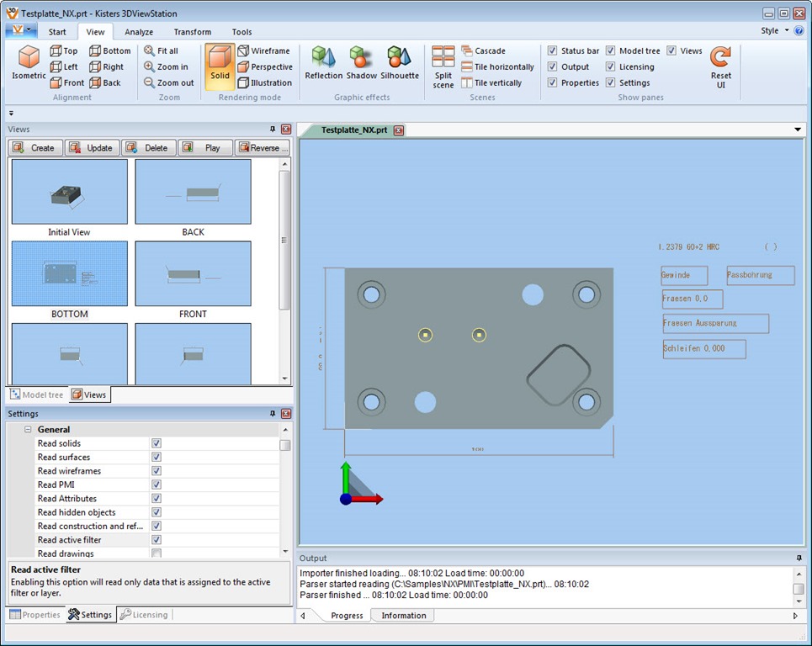The height and width of the screenshot is (646, 812).
Task: Select Perspective rendering mode
Action: (265, 66)
